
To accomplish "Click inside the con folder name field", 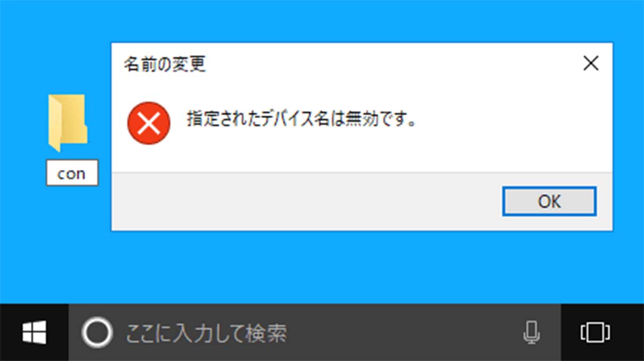I will coord(72,173).
